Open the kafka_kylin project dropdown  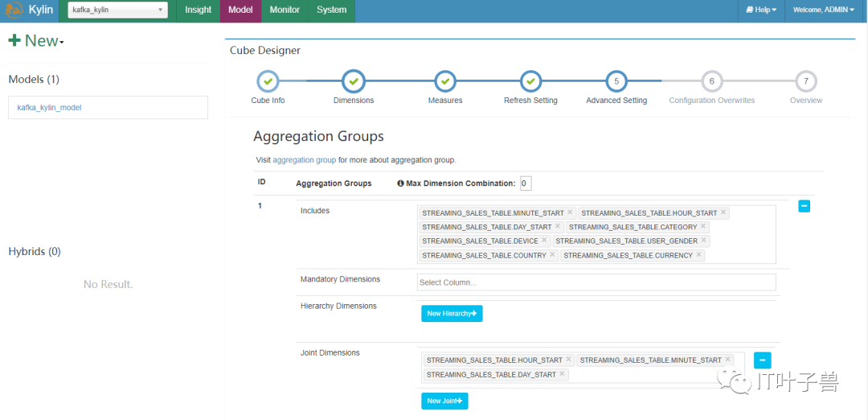pos(118,10)
